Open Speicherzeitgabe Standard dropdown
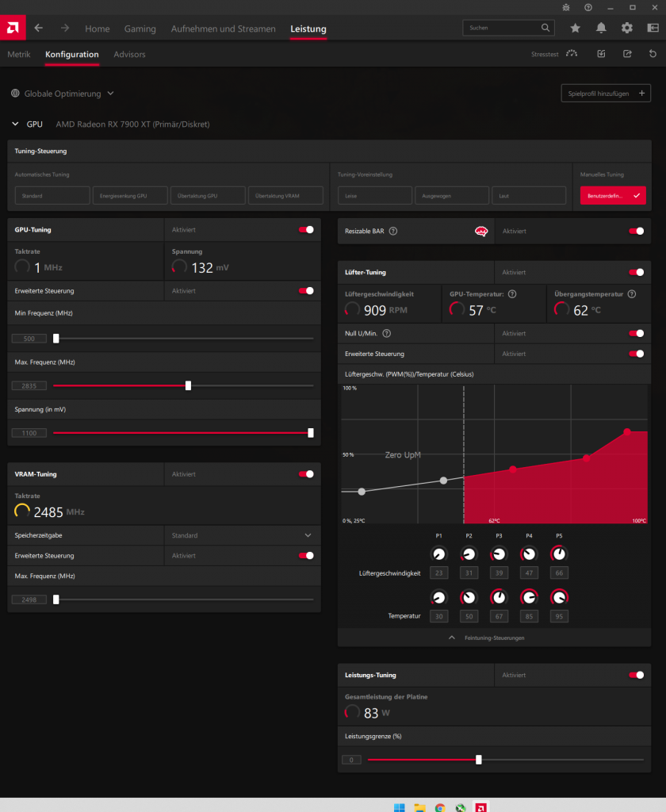This screenshot has width=666, height=812. click(243, 535)
